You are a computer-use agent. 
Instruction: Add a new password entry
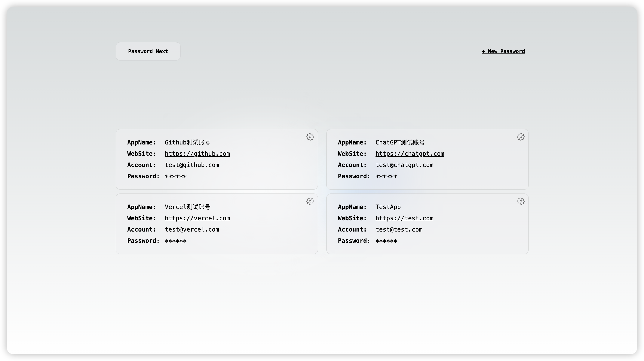pos(503,51)
